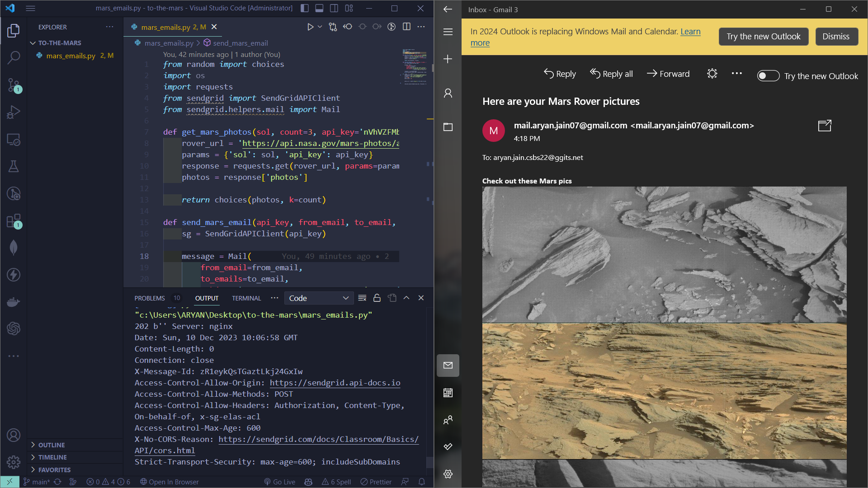Viewport: 868px width, 488px height.
Task: Open the Code output channel dropdown
Action: (318, 298)
